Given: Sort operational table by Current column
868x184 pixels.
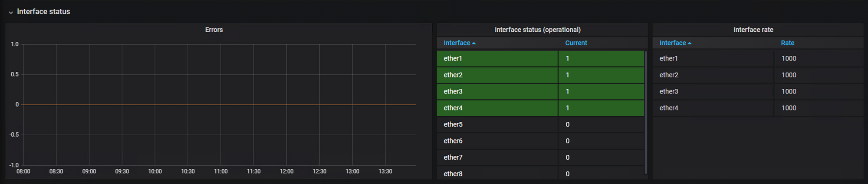Looking at the screenshot, I should pos(576,43).
